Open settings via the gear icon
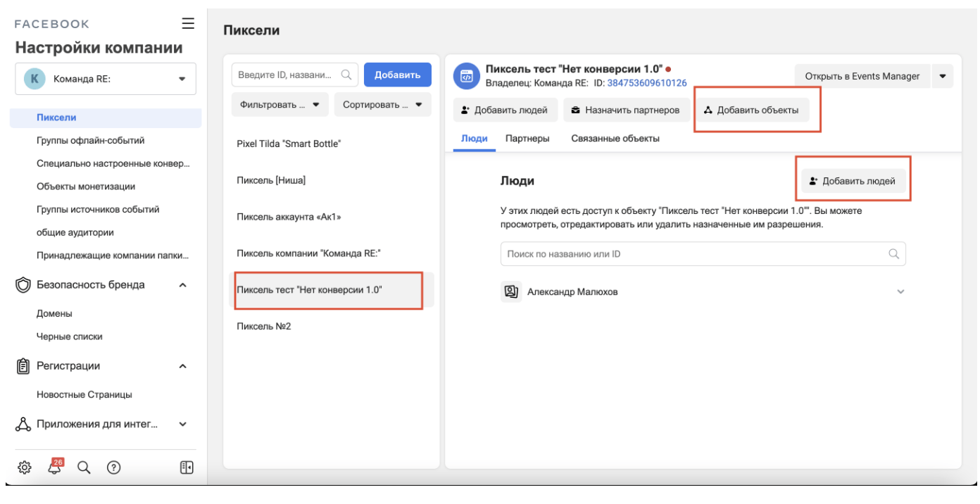Image resolution: width=980 pixels, height=504 pixels. (25, 467)
